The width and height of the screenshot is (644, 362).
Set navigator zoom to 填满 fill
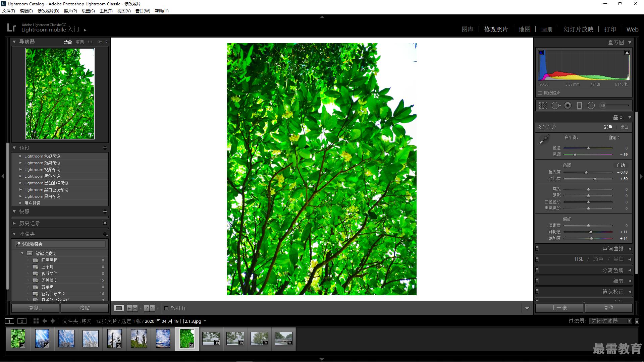pyautogui.click(x=79, y=42)
